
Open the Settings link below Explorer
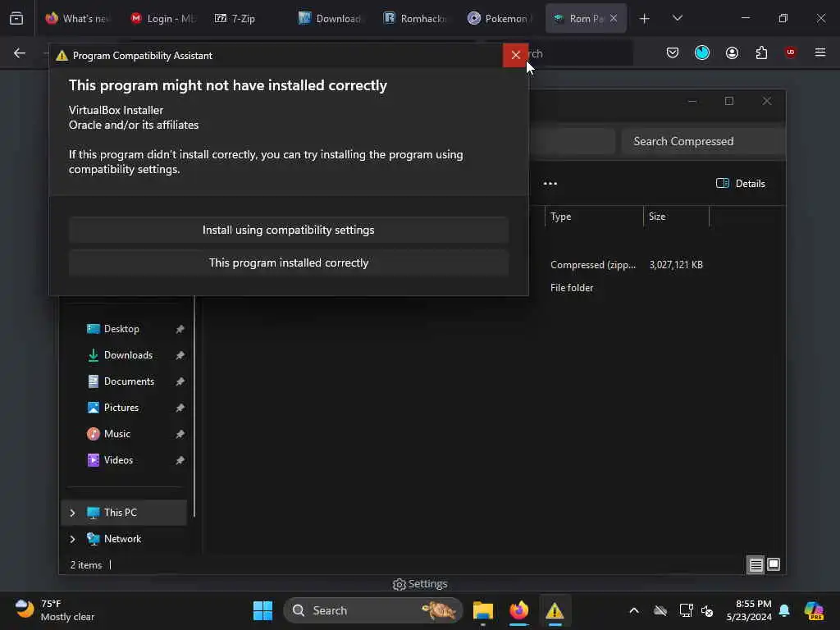pyautogui.click(x=419, y=584)
